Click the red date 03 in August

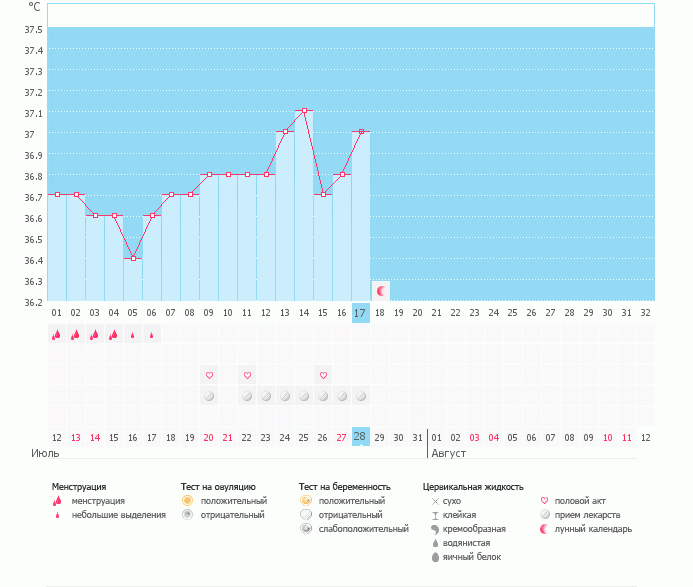tap(474, 437)
